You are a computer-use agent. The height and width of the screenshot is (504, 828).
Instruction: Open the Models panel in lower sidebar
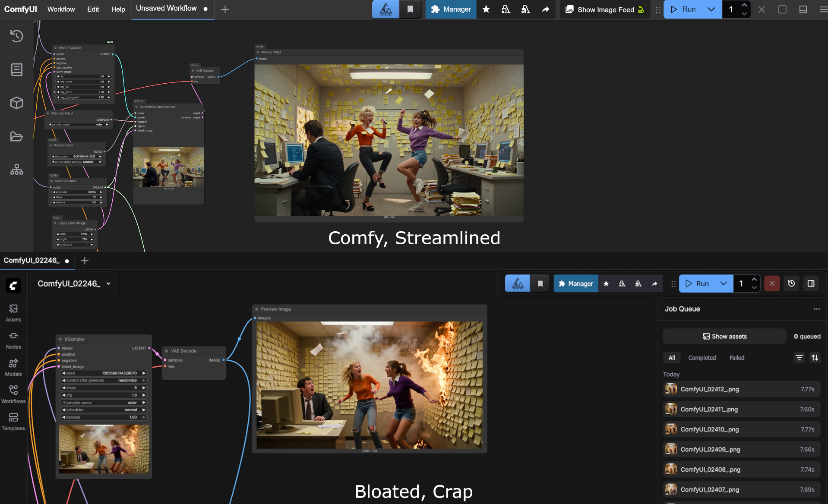[13, 367]
